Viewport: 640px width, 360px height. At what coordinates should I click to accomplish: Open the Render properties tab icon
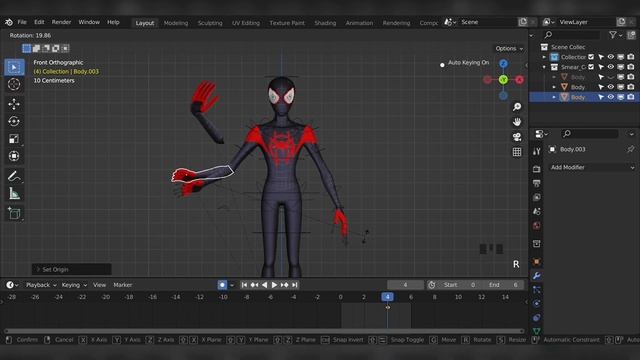(x=537, y=169)
